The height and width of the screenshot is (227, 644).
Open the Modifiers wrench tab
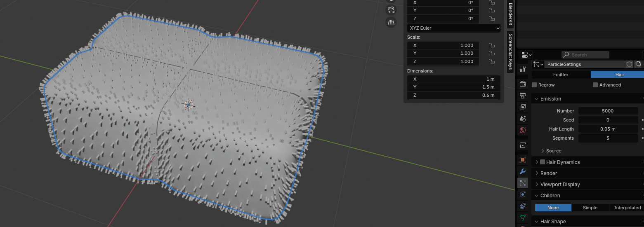click(x=523, y=171)
